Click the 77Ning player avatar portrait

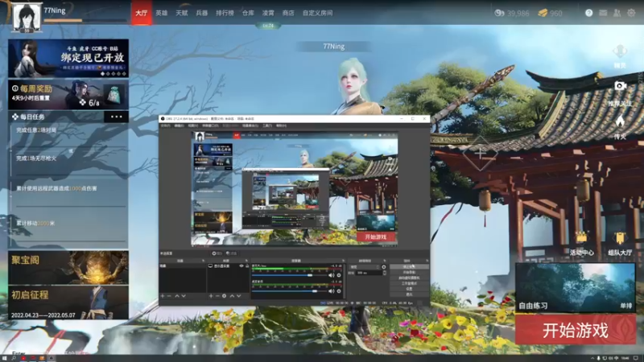(x=27, y=18)
